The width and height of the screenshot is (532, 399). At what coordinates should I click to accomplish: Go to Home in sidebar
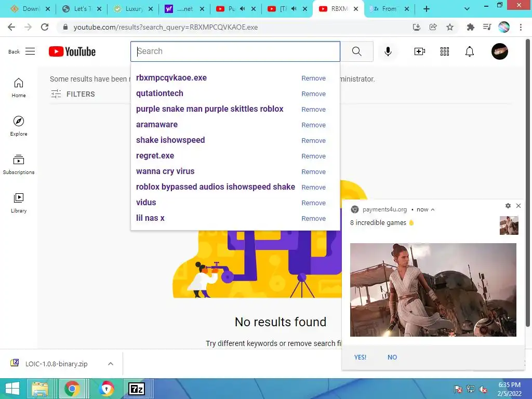point(19,87)
